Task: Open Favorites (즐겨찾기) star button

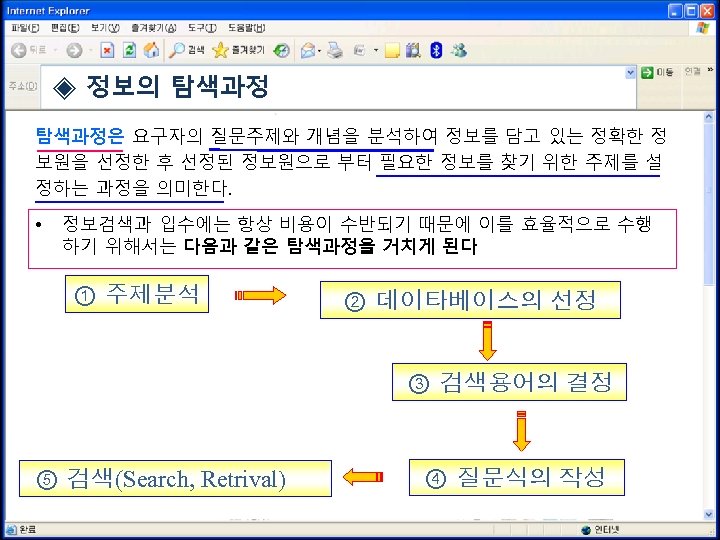Action: pos(238,50)
